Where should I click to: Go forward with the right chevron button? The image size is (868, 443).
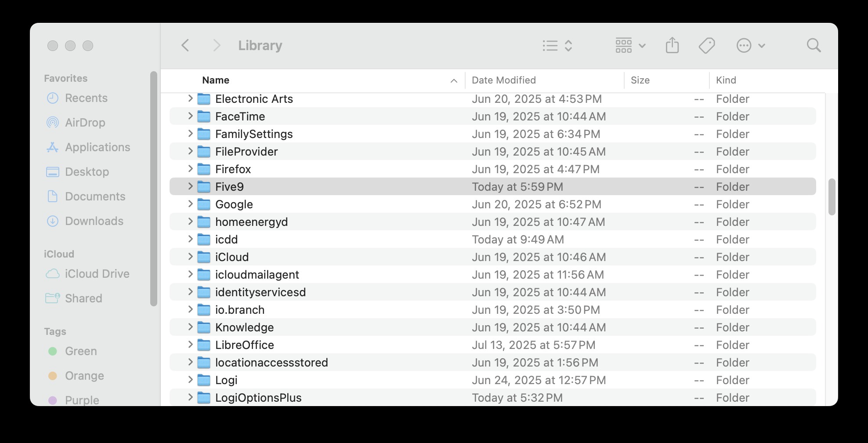[216, 45]
